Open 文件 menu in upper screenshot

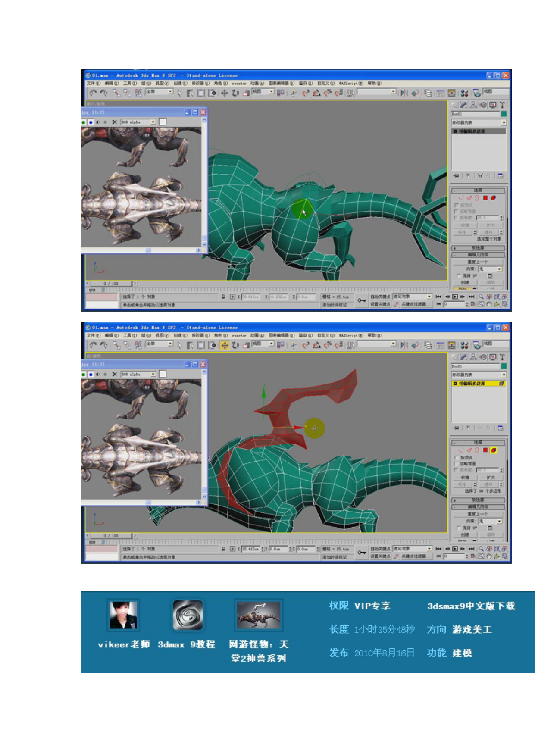tap(93, 83)
